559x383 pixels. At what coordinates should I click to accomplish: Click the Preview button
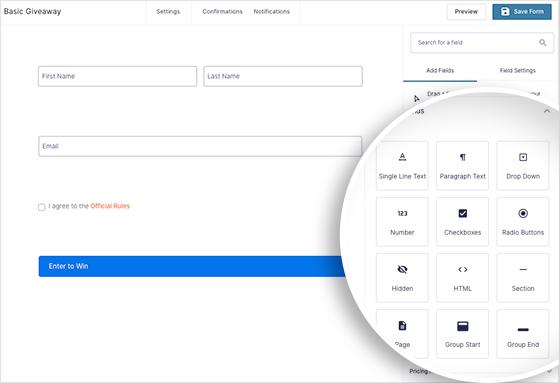tap(466, 12)
